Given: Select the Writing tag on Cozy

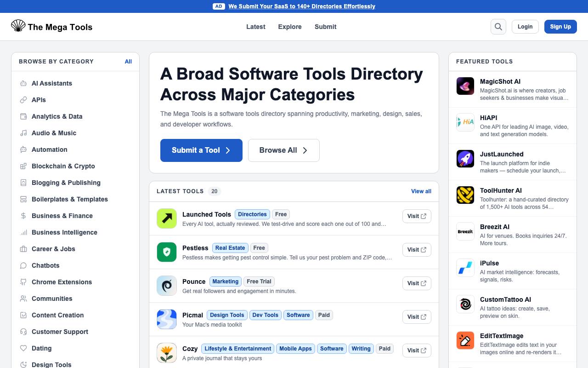Looking at the screenshot, I should click(x=361, y=349).
